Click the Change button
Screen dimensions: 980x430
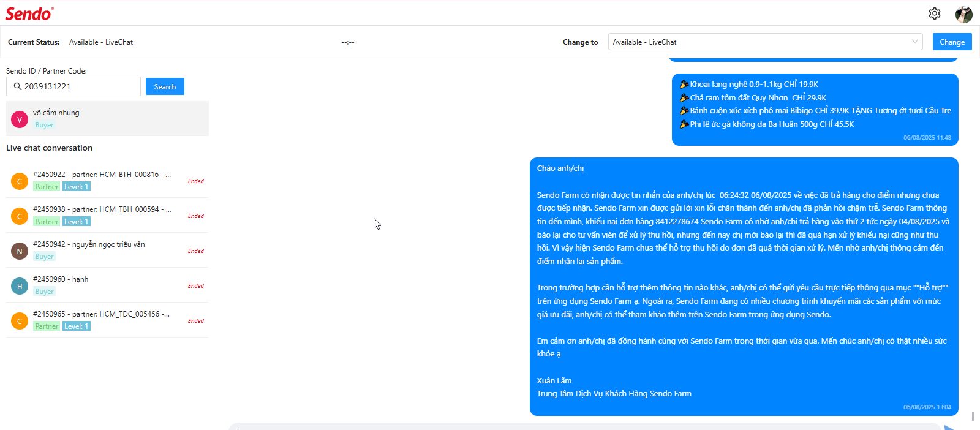coord(952,42)
